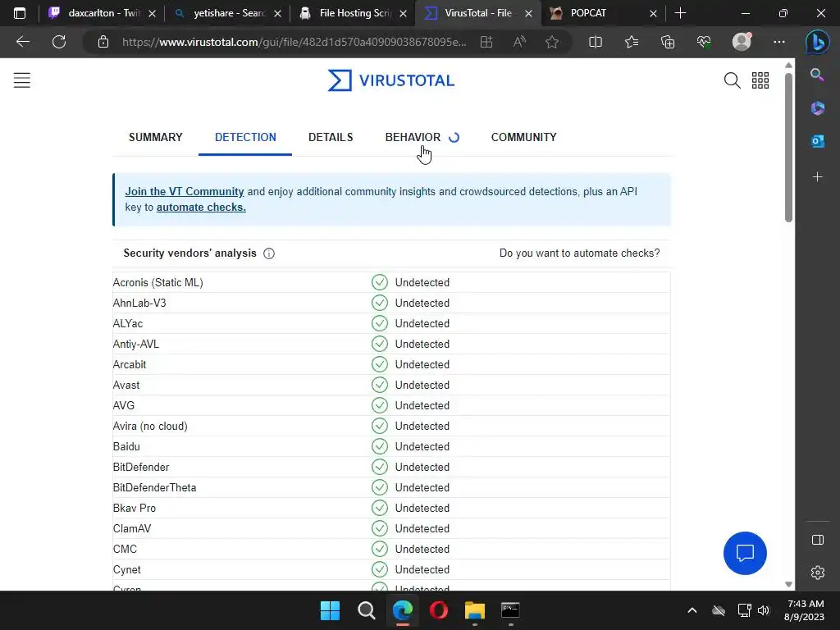This screenshot has height=630, width=840.
Task: Click the AhnLab-V3 vendor name
Action: click(139, 303)
